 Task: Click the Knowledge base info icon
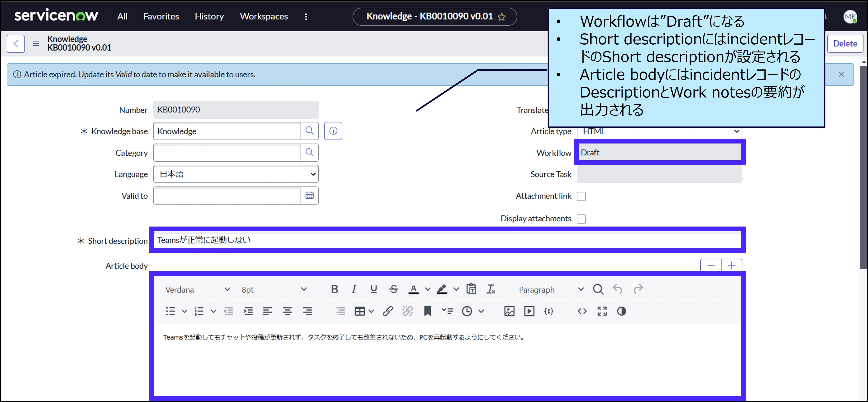333,131
